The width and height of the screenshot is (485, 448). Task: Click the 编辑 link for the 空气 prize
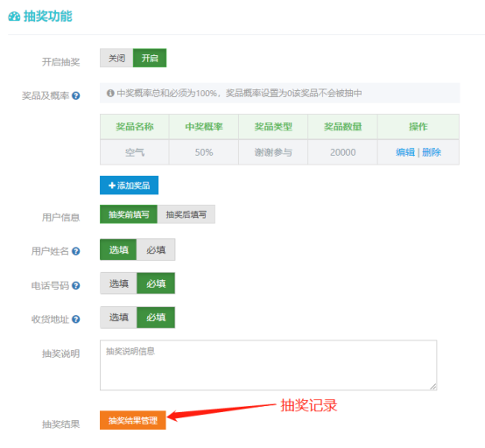(x=405, y=152)
